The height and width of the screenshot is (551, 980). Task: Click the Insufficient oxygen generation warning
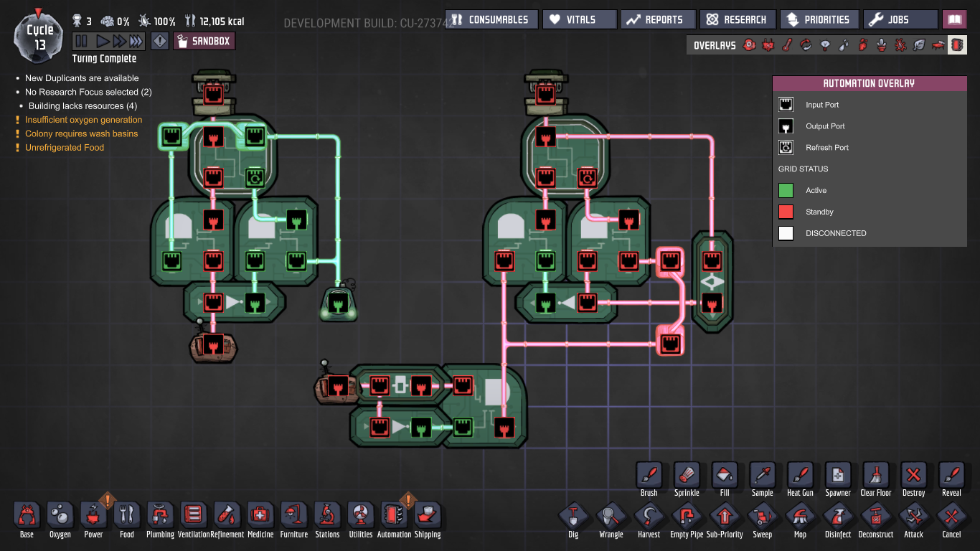click(83, 120)
